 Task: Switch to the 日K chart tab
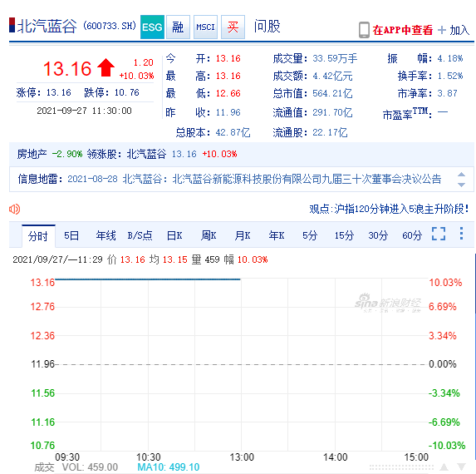tap(174, 235)
